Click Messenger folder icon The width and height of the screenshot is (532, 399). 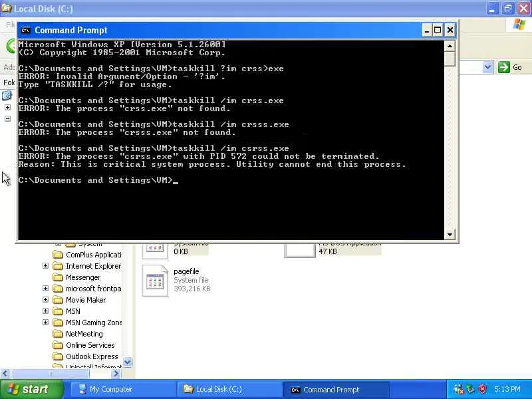coord(58,277)
